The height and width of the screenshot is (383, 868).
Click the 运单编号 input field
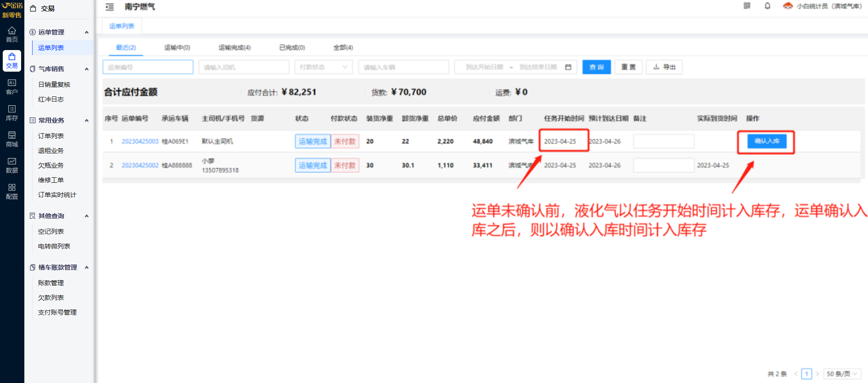[x=148, y=67]
